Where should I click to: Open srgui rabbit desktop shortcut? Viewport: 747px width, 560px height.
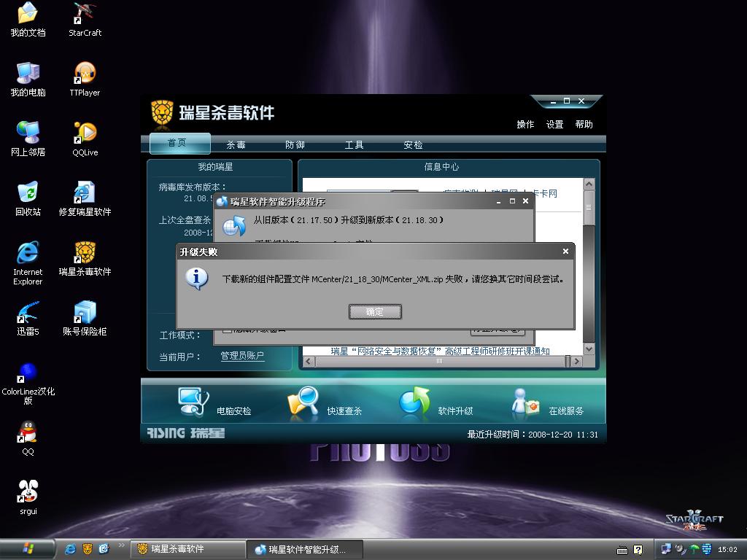pyautogui.click(x=28, y=497)
